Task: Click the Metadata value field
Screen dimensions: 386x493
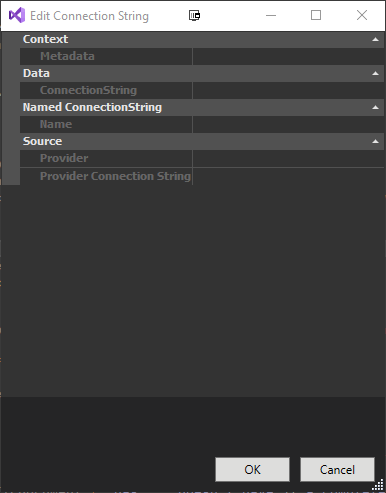Action: point(288,56)
